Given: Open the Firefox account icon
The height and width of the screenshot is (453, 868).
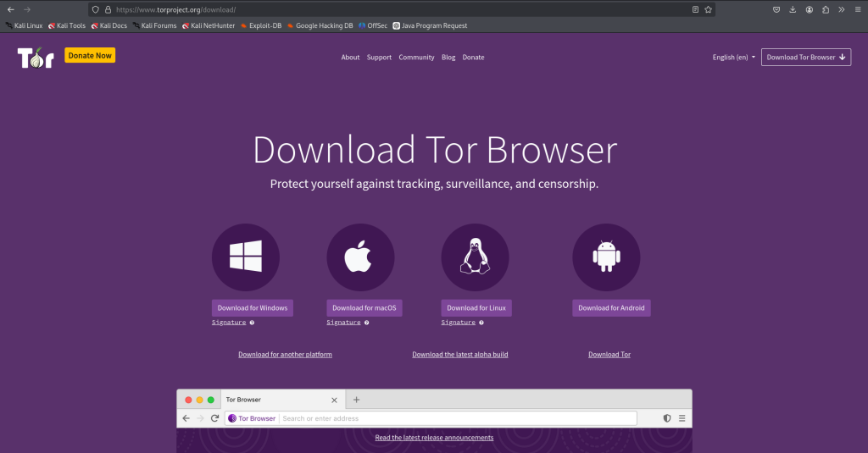Looking at the screenshot, I should [810, 9].
